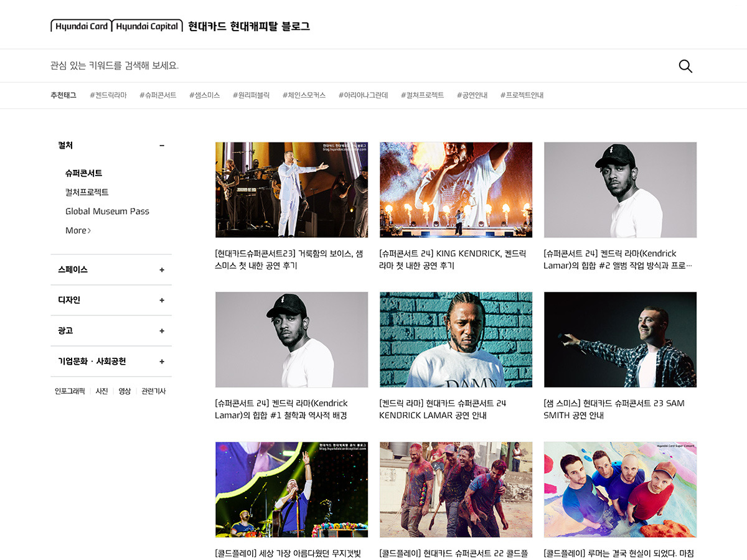
Task: Click the 스페이스 category heading
Action: pos(73,270)
